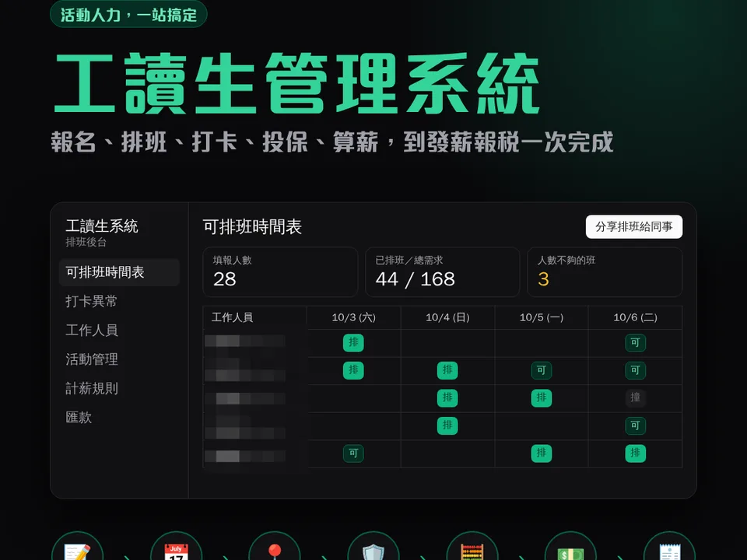
Task: Click fourth row's 排 badge under 10/4
Action: 447,425
